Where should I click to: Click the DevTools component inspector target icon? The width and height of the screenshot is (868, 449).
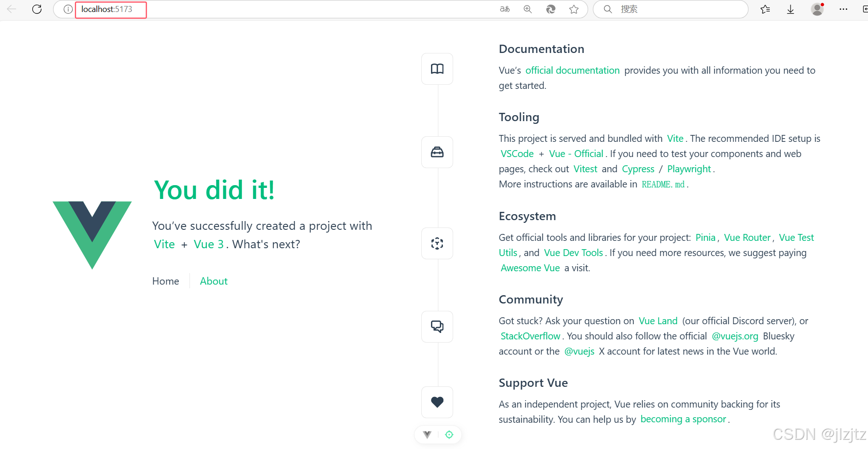coord(449,434)
